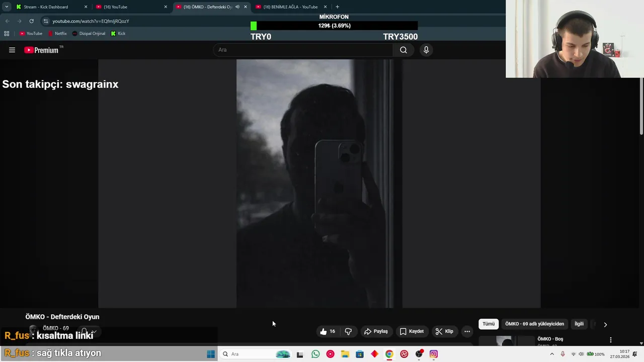Mute the ÖMKO tab audio icon

click(x=237, y=7)
